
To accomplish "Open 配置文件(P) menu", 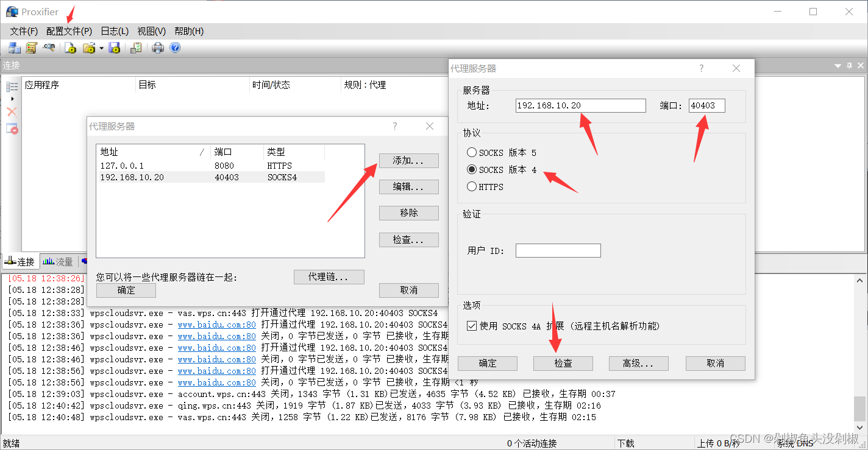I will tap(69, 31).
